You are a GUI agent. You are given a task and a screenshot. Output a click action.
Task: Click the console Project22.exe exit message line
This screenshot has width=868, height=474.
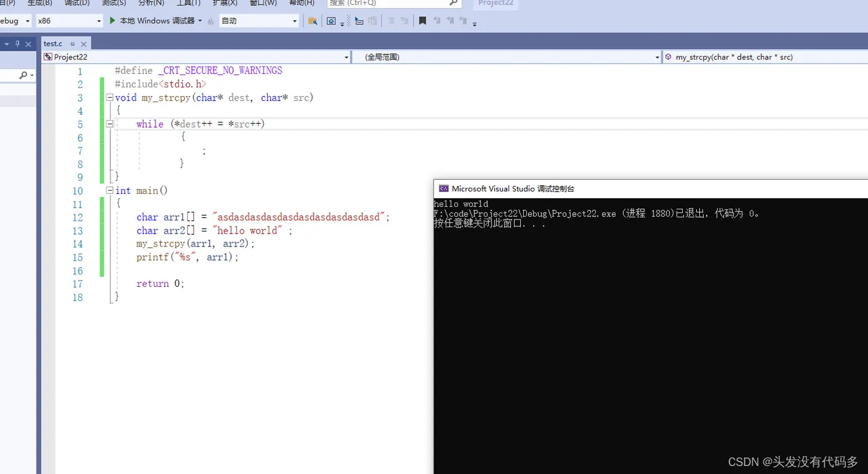pyautogui.click(x=597, y=214)
